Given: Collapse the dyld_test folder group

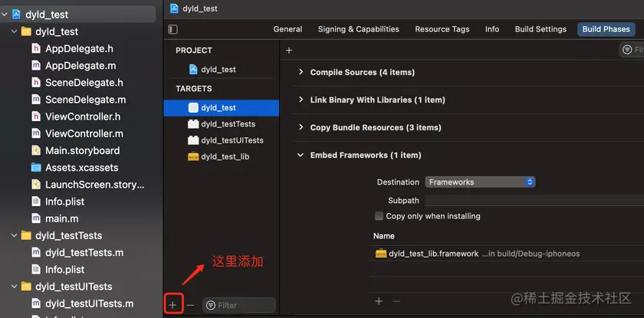Looking at the screenshot, I should pyautogui.click(x=15, y=31).
